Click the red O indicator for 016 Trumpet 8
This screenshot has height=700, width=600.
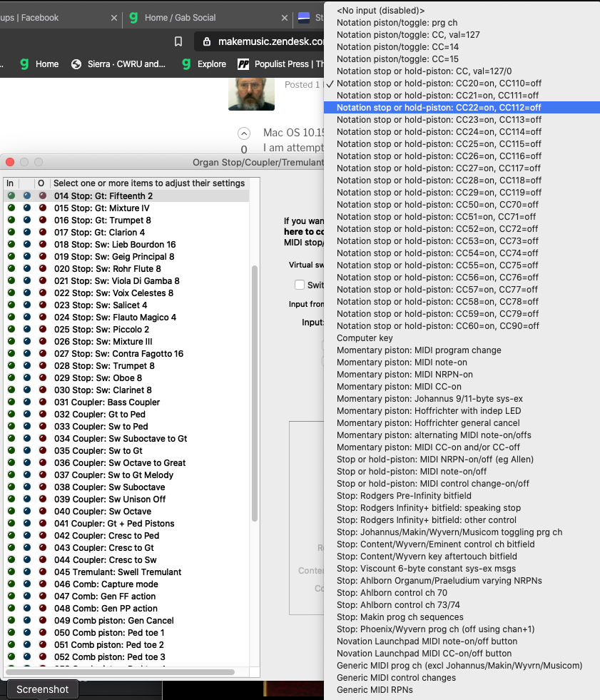pos(42,220)
